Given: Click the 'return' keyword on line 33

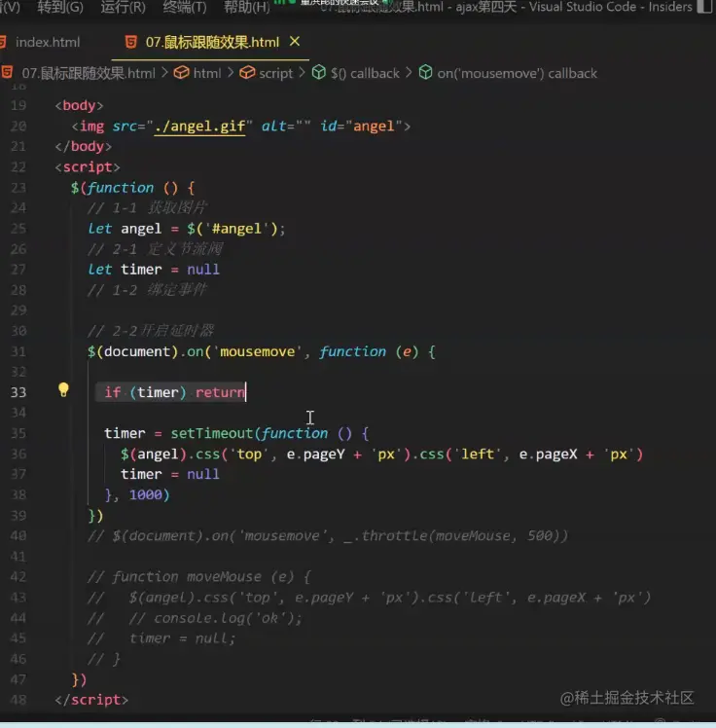Looking at the screenshot, I should 220,393.
